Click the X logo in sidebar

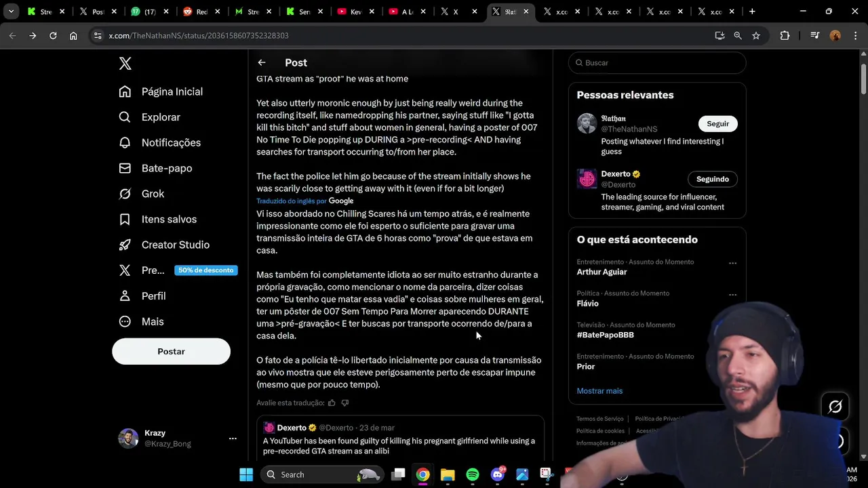pos(125,63)
